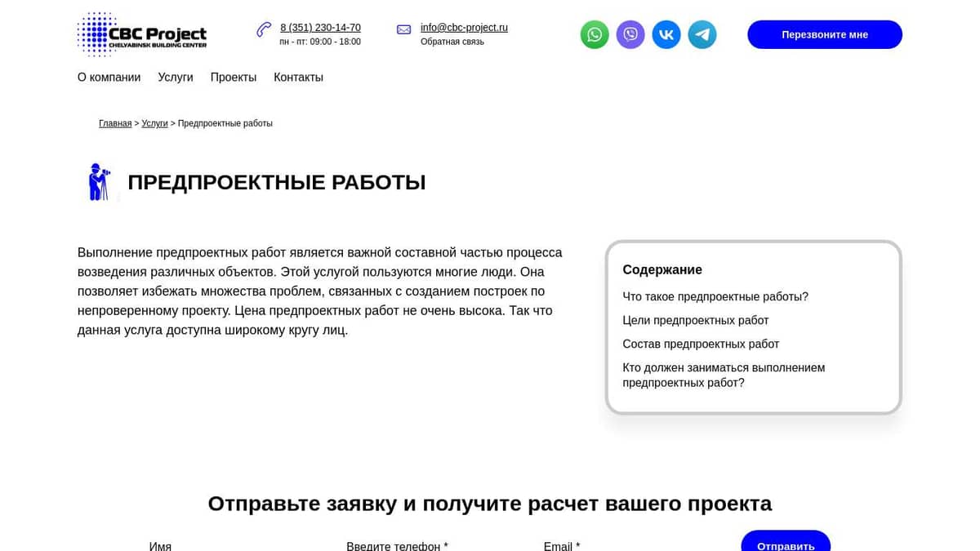Open the Контакты navigation entry
This screenshot has width=980, height=551.
tap(298, 77)
